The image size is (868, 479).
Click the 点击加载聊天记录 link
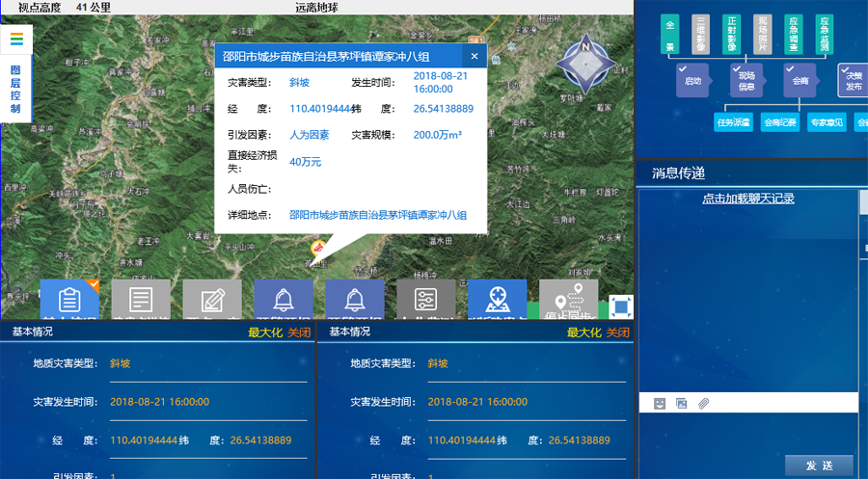click(747, 199)
